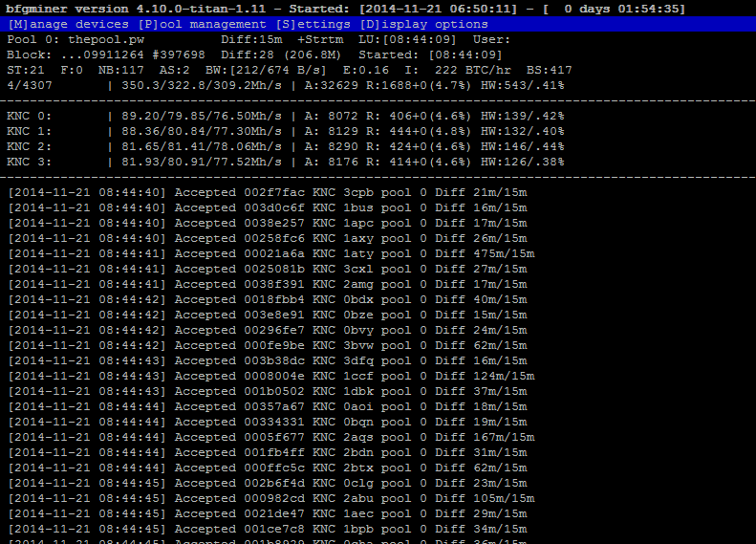Click KNC 2 hardware errors HW:146/.44%
The height and width of the screenshot is (544, 756).
click(522, 146)
